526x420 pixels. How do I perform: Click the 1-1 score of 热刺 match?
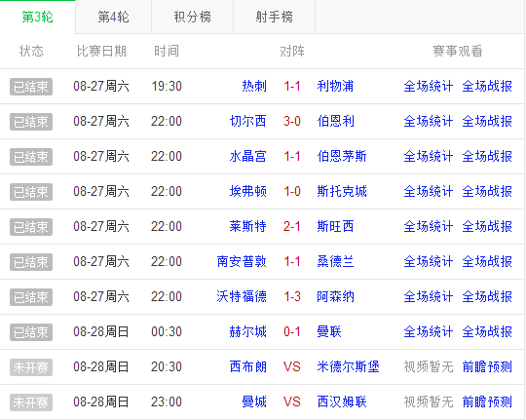coord(292,87)
